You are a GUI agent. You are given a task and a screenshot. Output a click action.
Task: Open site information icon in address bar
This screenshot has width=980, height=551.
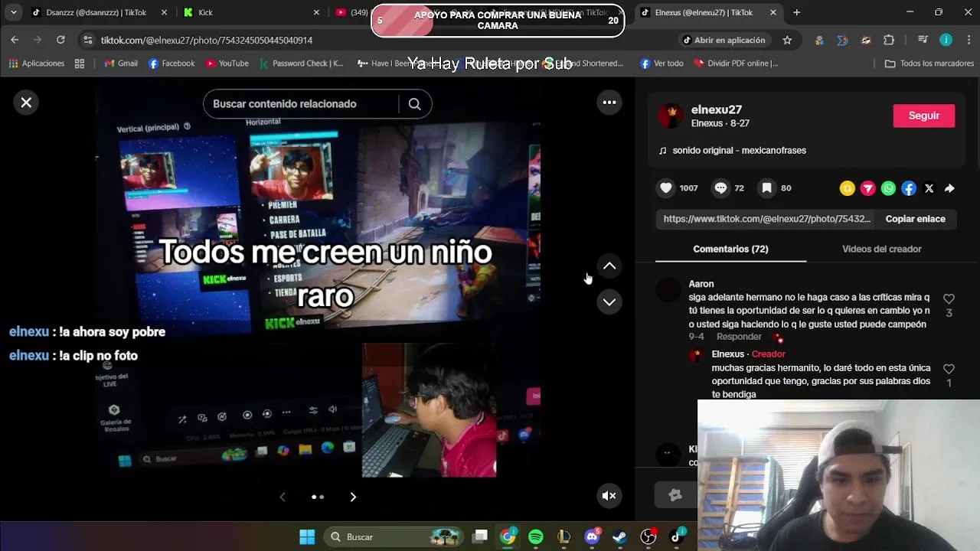click(88, 40)
